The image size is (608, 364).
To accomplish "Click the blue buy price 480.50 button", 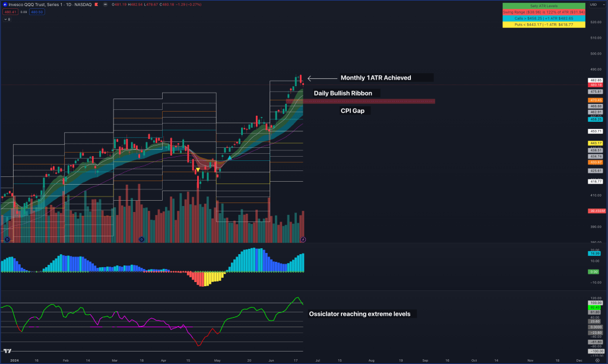I will click(36, 11).
